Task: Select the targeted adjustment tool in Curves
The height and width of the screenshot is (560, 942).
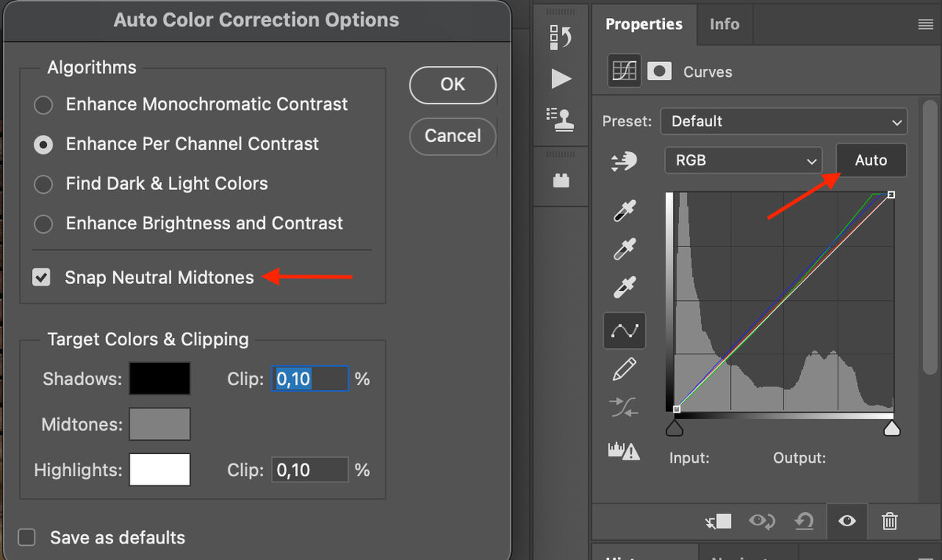Action: [x=623, y=162]
